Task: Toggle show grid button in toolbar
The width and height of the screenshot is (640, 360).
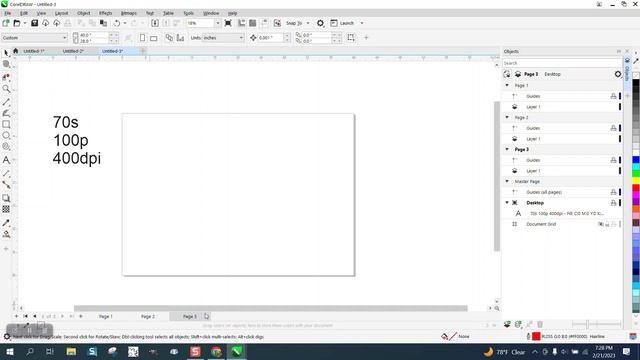Action: (x=253, y=23)
